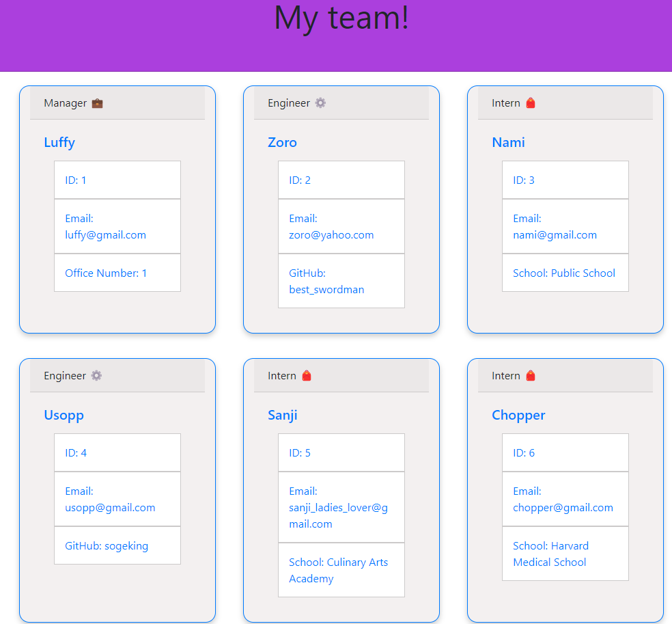The height and width of the screenshot is (624, 672).
Task: Open the luffy@gmail.com email link
Action: coord(105,235)
